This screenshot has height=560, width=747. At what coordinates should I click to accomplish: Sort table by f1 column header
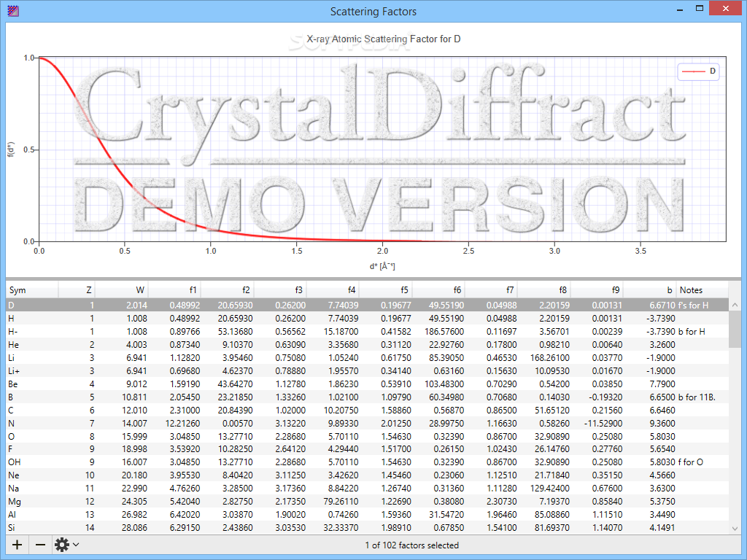(175, 290)
